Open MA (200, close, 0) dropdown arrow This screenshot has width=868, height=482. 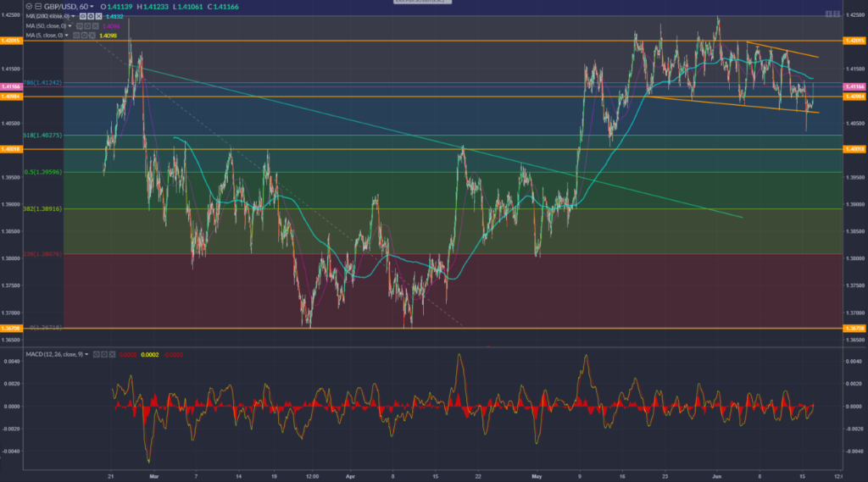(x=73, y=16)
